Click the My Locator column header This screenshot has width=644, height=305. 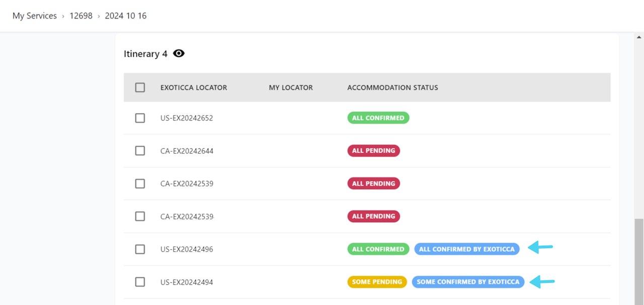[x=291, y=87]
